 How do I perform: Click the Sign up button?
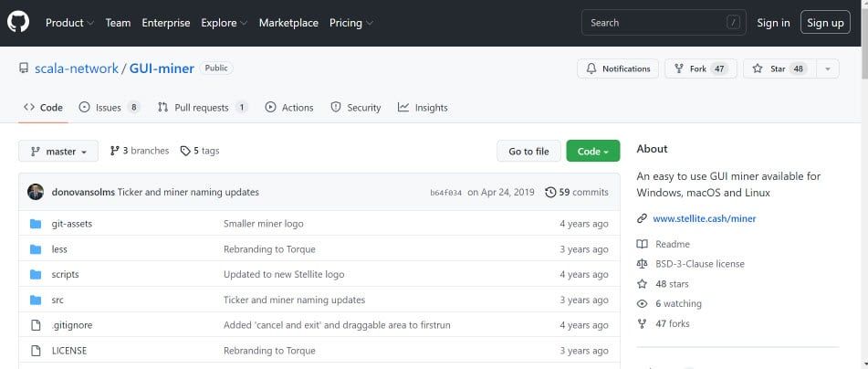[x=825, y=23]
